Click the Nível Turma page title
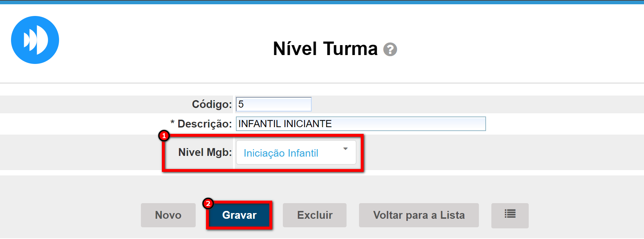 325,49
